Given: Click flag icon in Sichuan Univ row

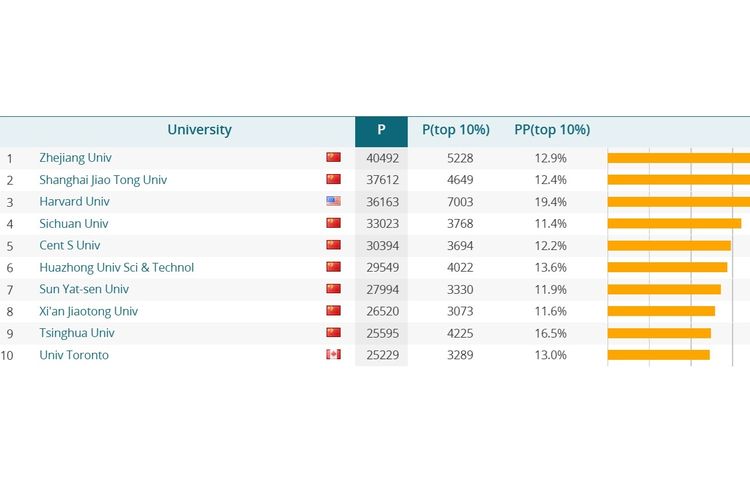Looking at the screenshot, I should pyautogui.click(x=333, y=223).
